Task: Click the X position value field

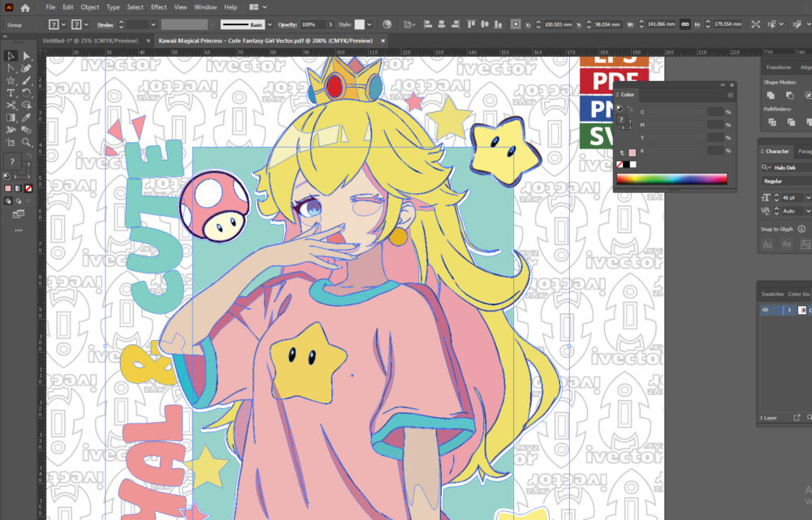Action: (x=559, y=24)
